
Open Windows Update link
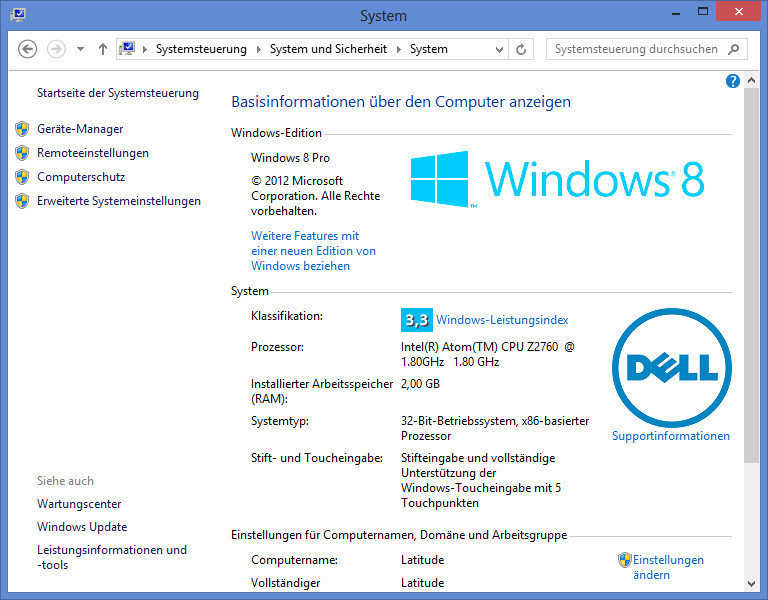(82, 527)
